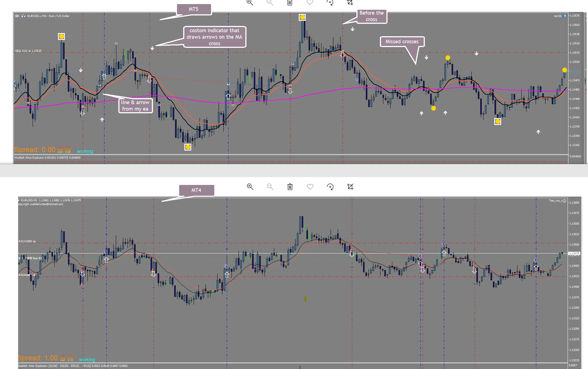Click the 'test1b' expert name label
The width and height of the screenshot is (588, 369).
coord(557,16)
